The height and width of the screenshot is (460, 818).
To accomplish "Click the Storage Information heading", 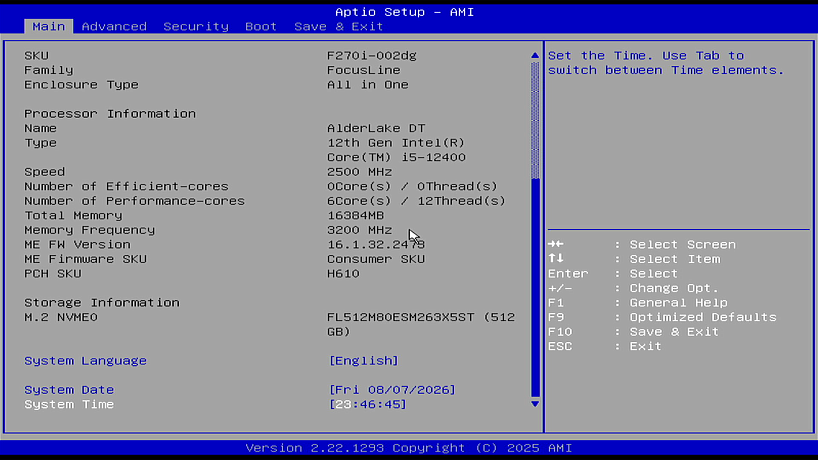I will point(102,303).
